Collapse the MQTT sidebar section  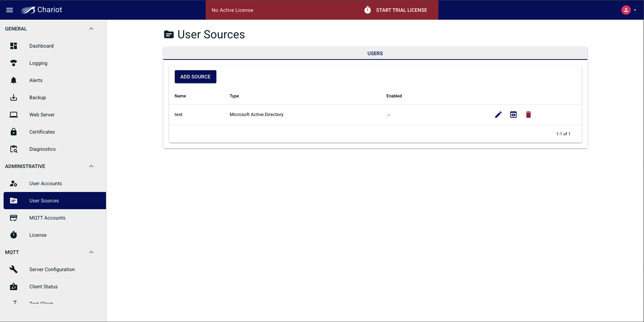coord(91,252)
